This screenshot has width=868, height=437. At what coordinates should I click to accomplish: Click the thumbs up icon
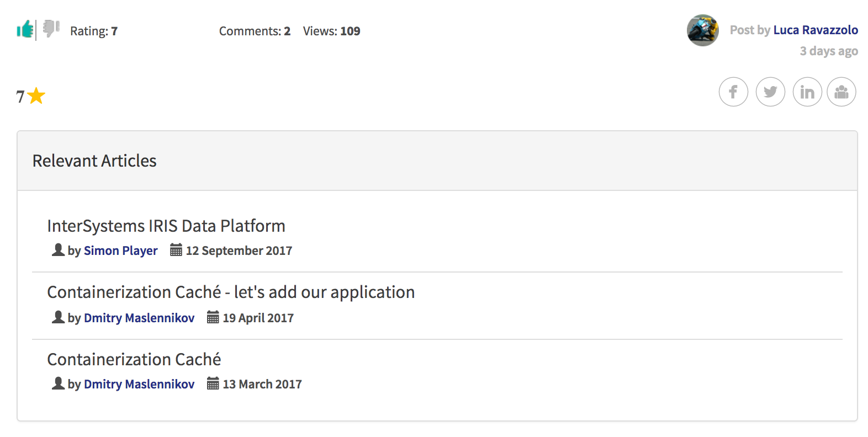[25, 29]
